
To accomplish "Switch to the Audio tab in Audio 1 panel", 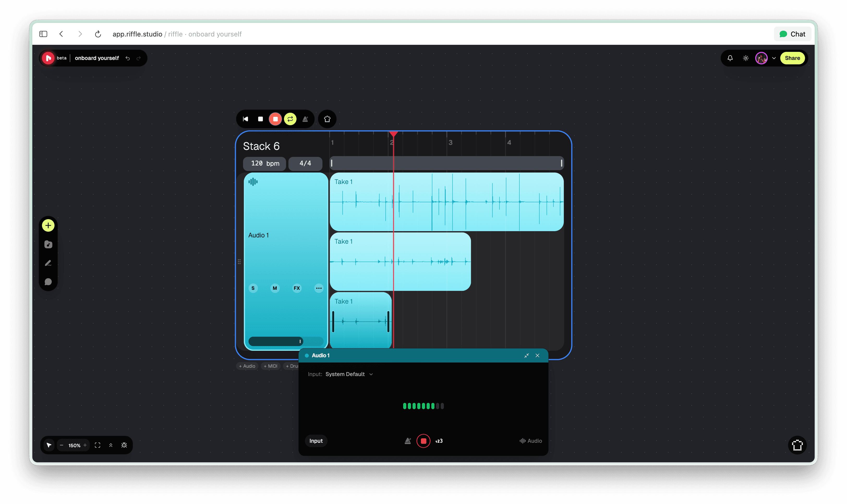I will click(531, 441).
